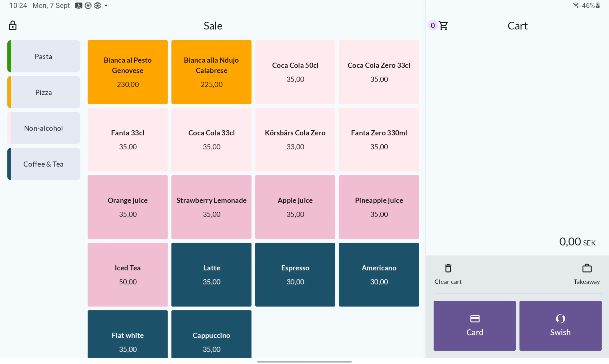The width and height of the screenshot is (609, 364).
Task: Open the Coffee & Tea category
Action: [44, 164]
